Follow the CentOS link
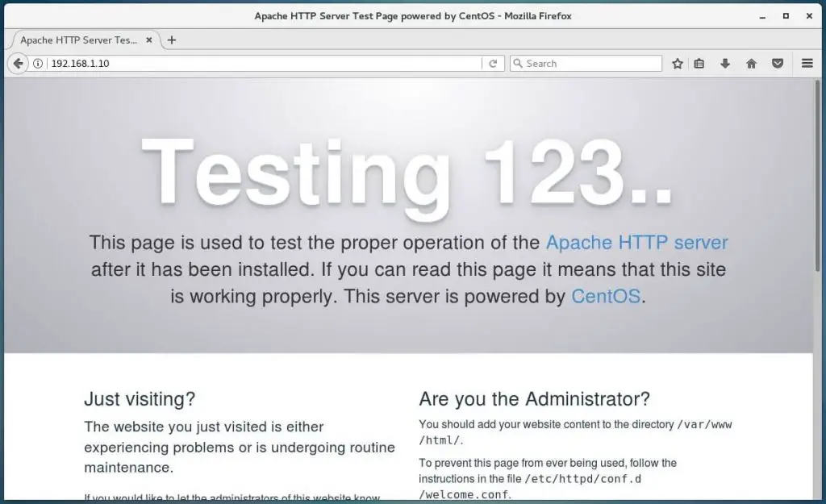 606,297
